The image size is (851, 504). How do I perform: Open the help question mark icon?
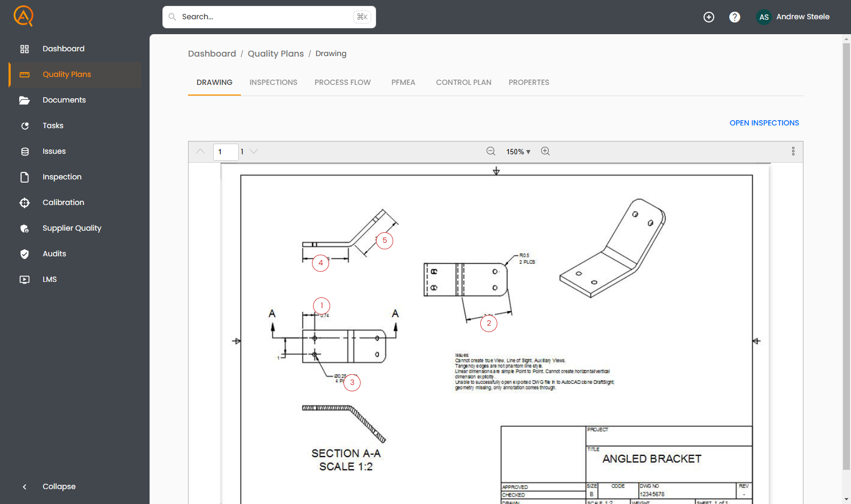tap(735, 17)
